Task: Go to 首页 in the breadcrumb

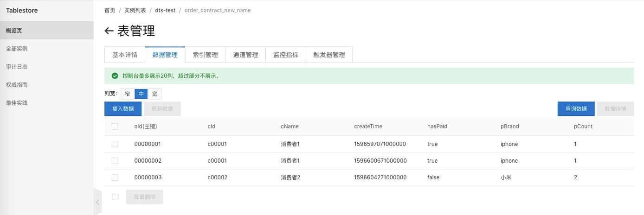Action: pyautogui.click(x=110, y=10)
